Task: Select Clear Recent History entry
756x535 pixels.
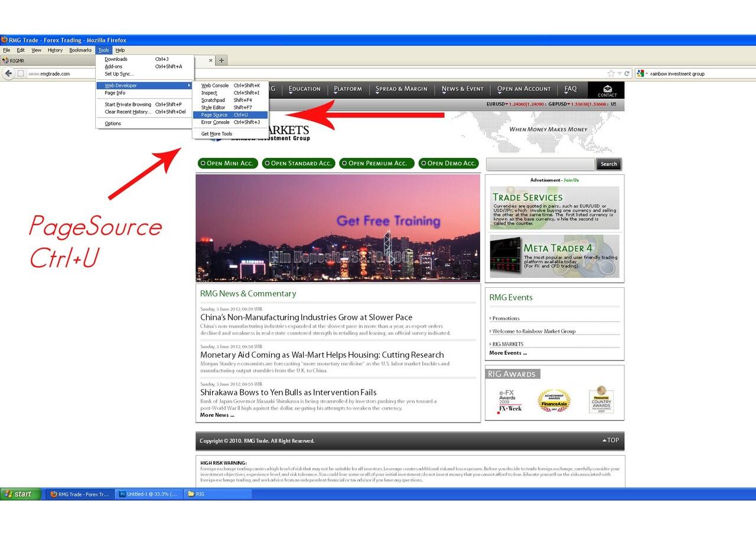Action: click(x=145, y=112)
